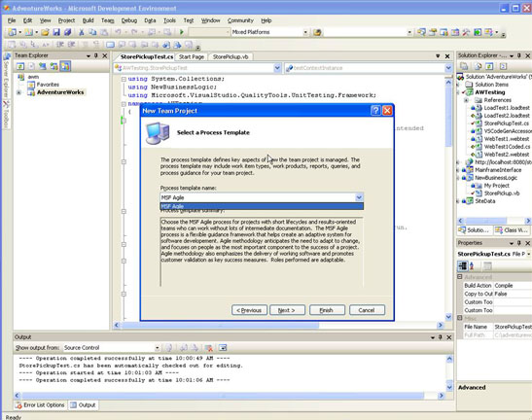Click Solution Explorer View Code icon

503,66
